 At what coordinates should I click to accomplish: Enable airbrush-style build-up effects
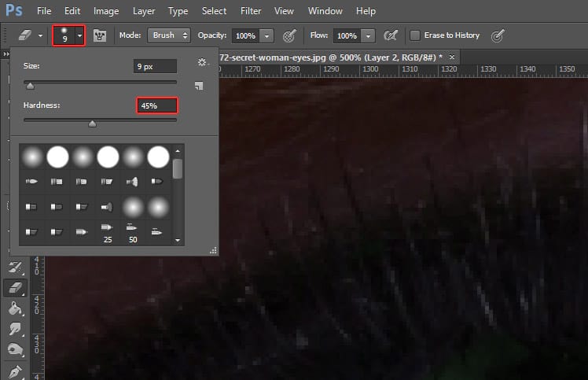(391, 35)
